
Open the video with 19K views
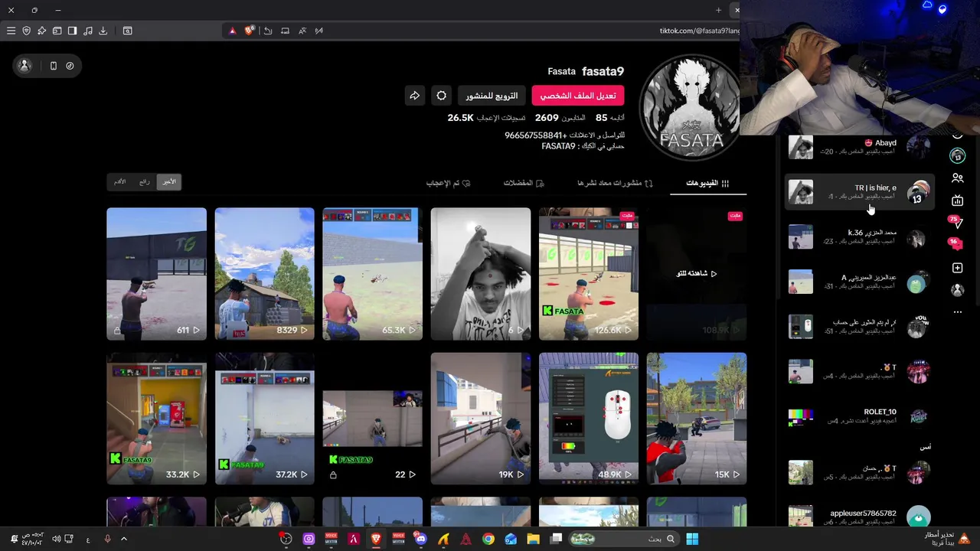tap(480, 419)
